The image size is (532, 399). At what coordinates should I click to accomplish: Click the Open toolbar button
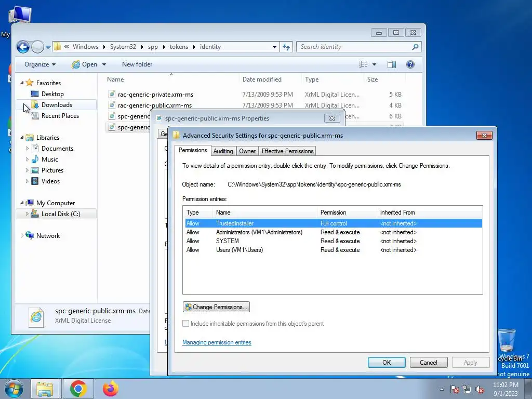tap(85, 64)
